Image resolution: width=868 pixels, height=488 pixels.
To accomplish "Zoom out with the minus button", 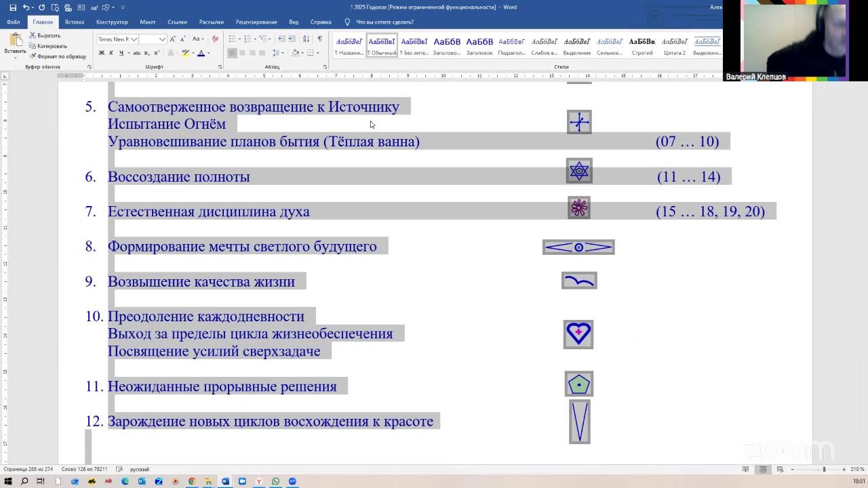I will 793,469.
